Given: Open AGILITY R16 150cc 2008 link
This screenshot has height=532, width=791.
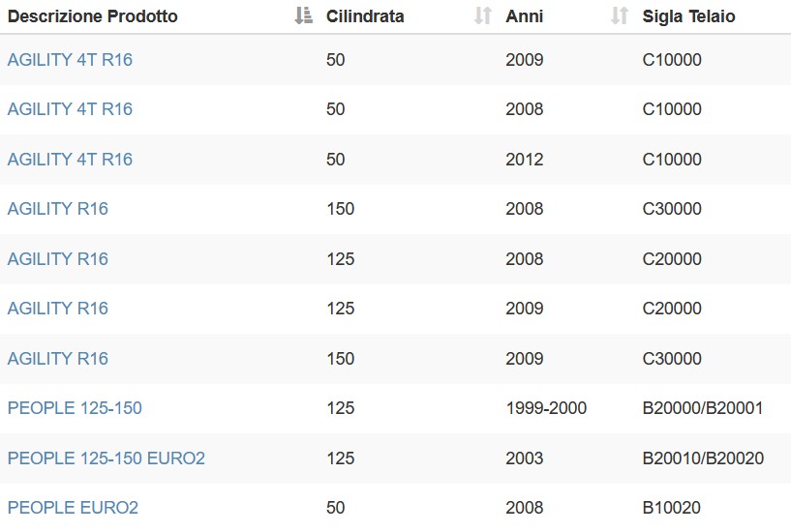Looking at the screenshot, I should [x=58, y=209].
